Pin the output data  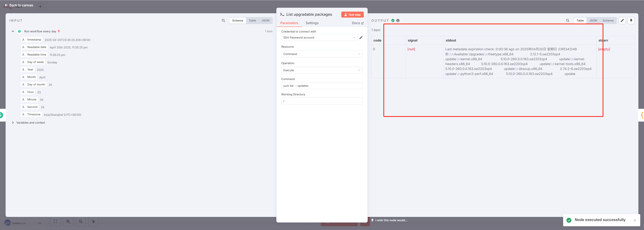[631, 21]
